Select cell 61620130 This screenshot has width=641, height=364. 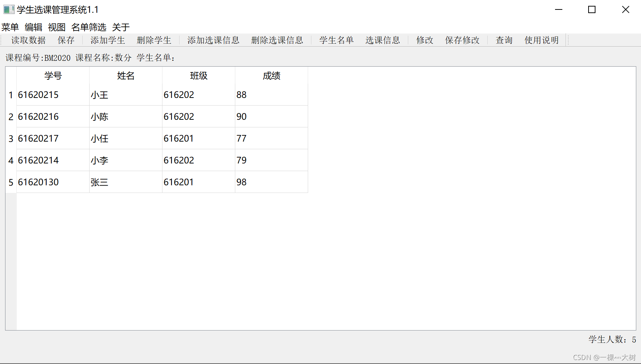click(53, 182)
